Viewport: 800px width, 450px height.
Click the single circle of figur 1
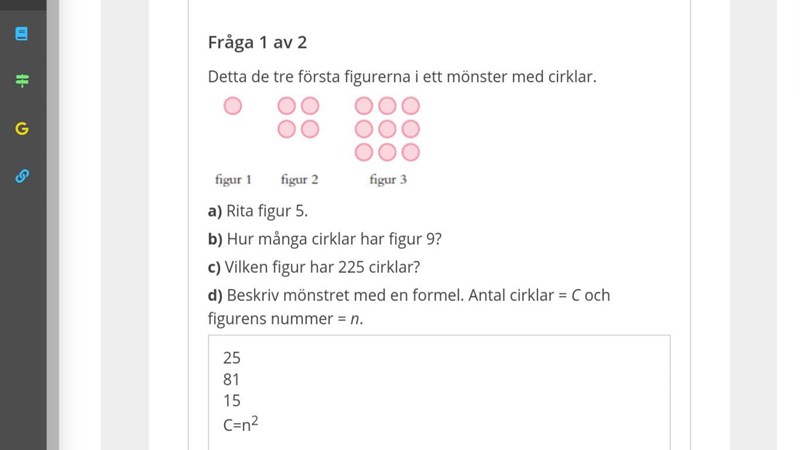[233, 106]
